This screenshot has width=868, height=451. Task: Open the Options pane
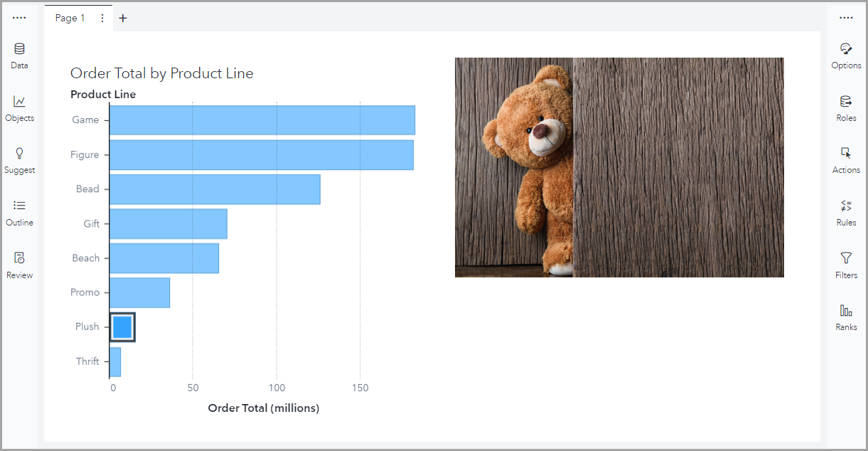coord(845,55)
